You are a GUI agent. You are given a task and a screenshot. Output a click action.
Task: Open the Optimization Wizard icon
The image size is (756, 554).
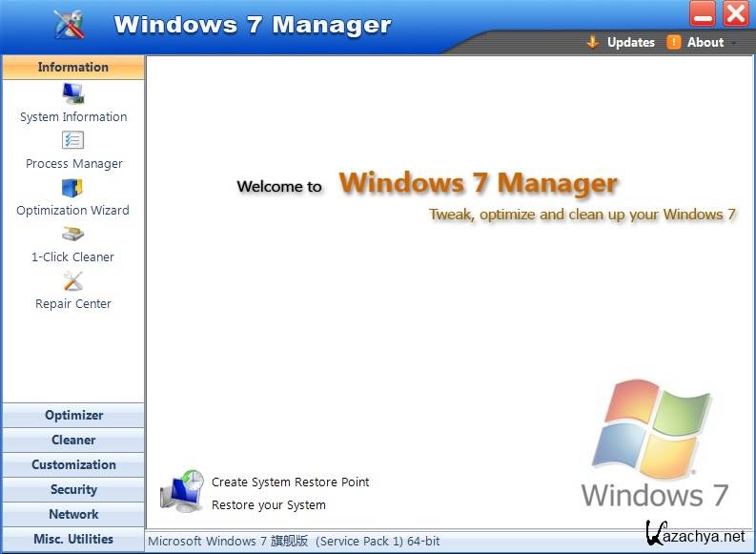click(73, 187)
